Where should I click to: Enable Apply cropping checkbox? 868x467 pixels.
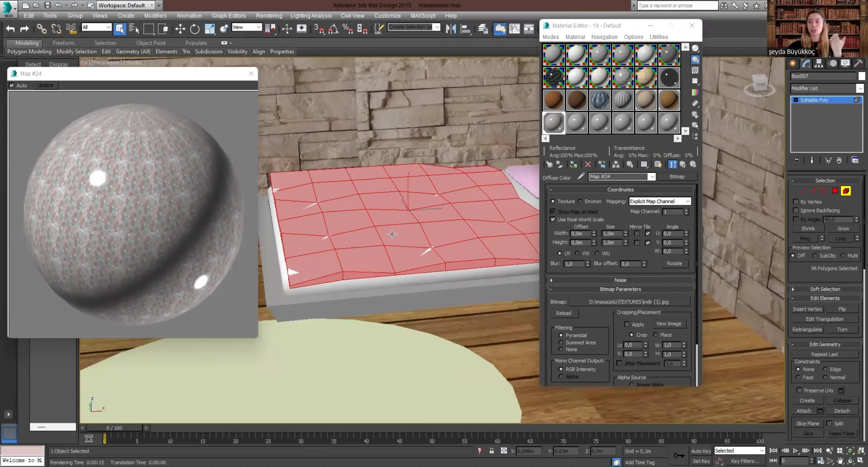pyautogui.click(x=627, y=324)
